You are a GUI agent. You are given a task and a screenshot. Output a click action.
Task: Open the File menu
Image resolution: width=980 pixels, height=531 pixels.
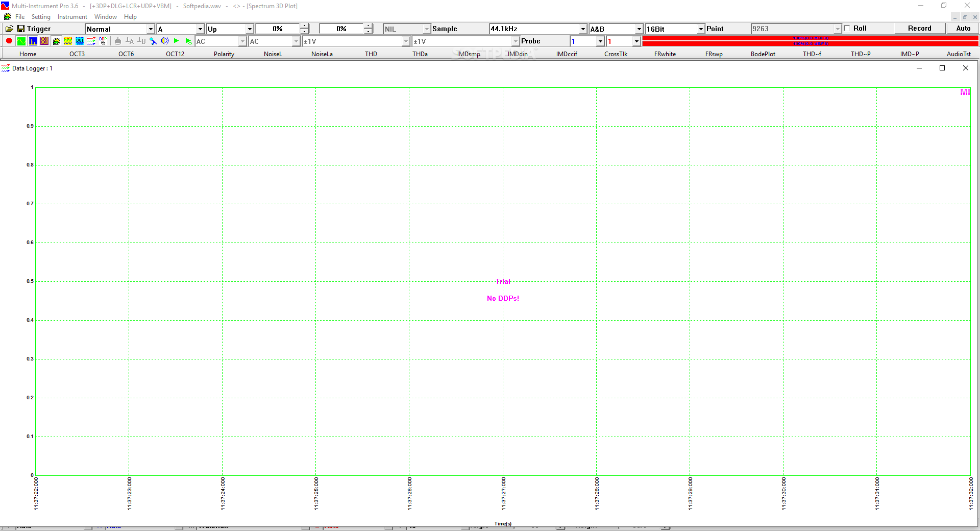20,17
